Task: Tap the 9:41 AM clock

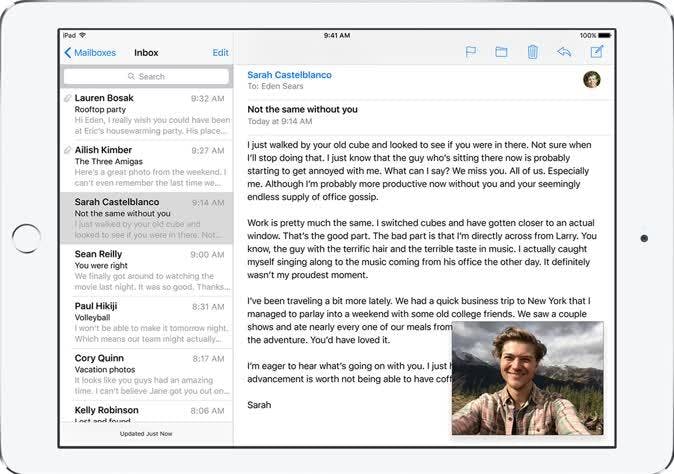Action: tap(337, 35)
